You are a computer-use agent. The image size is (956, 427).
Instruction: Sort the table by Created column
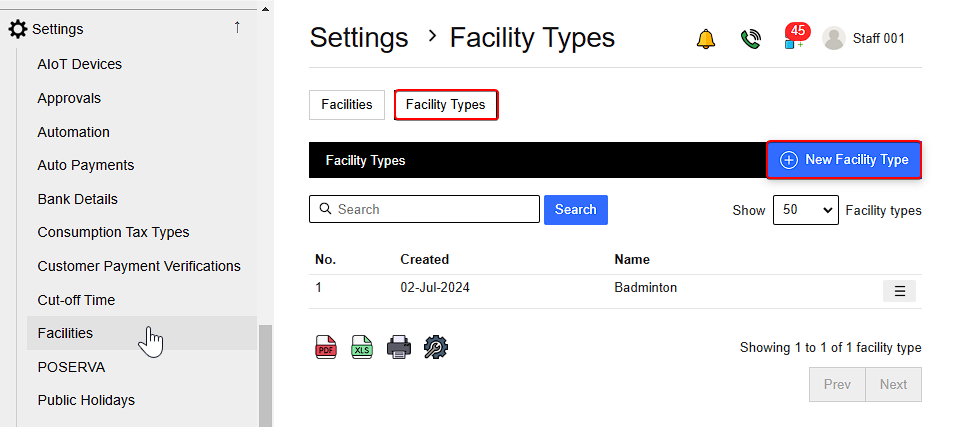[424, 259]
